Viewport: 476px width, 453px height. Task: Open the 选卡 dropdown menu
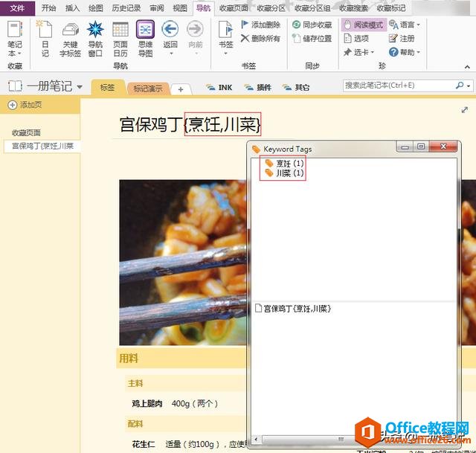(x=359, y=52)
